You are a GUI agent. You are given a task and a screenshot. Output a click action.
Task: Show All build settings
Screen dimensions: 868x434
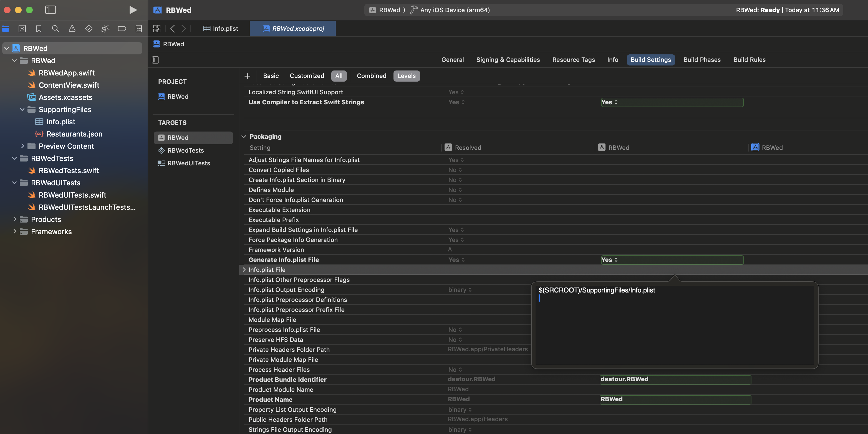339,76
